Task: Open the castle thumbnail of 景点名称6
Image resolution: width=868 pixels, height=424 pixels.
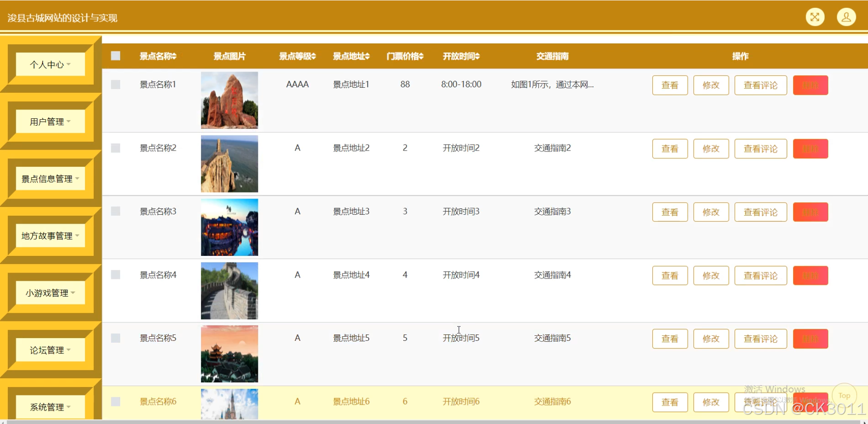Action: point(229,404)
